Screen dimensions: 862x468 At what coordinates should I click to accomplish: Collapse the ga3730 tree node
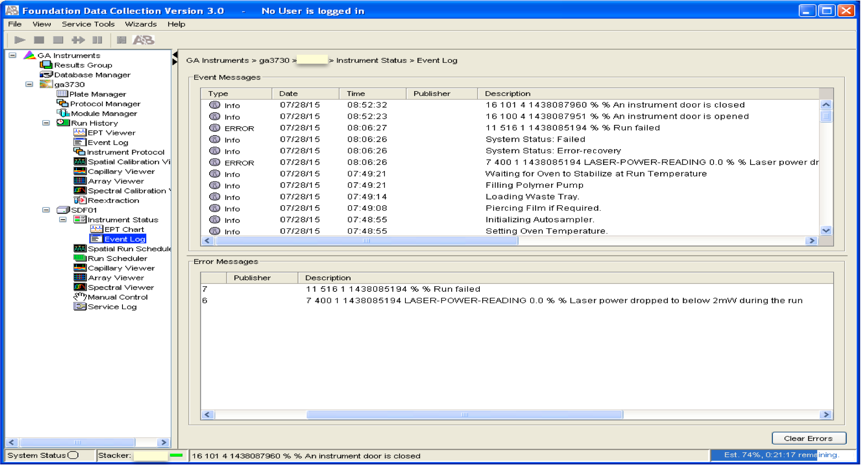(x=30, y=85)
